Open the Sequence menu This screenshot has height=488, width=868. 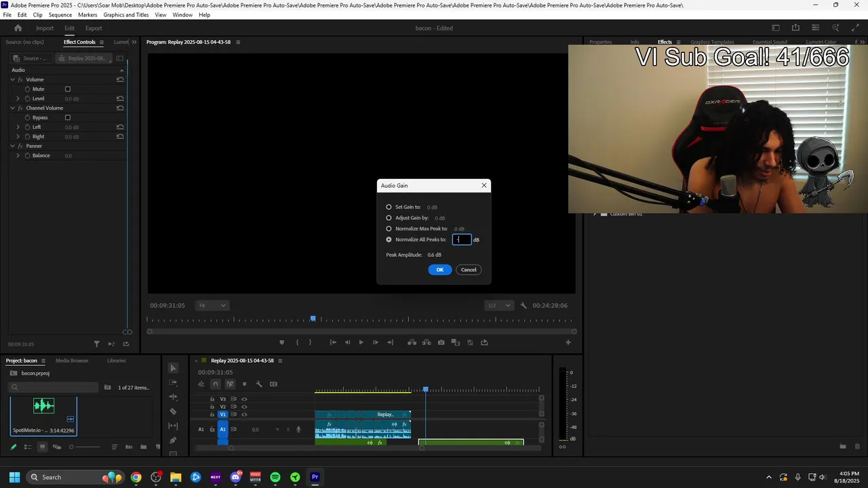pos(60,15)
